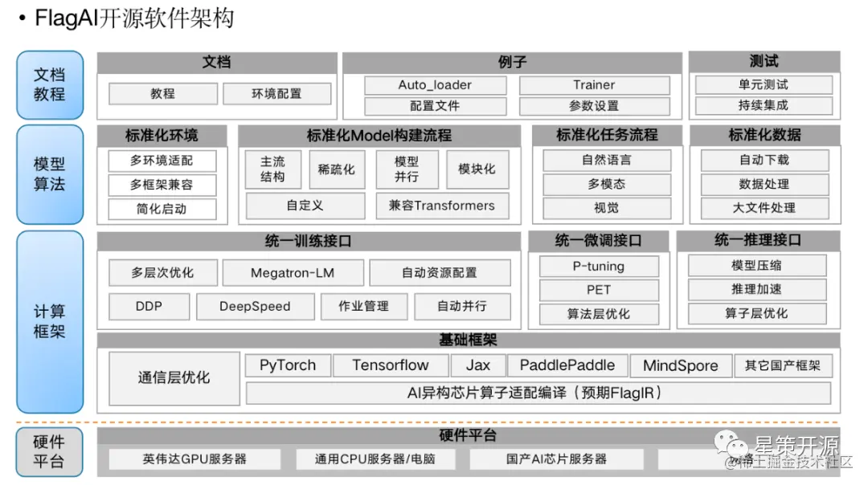Click the Megatron-LM training module
Viewport: 868px width, 485px height.
293,272
